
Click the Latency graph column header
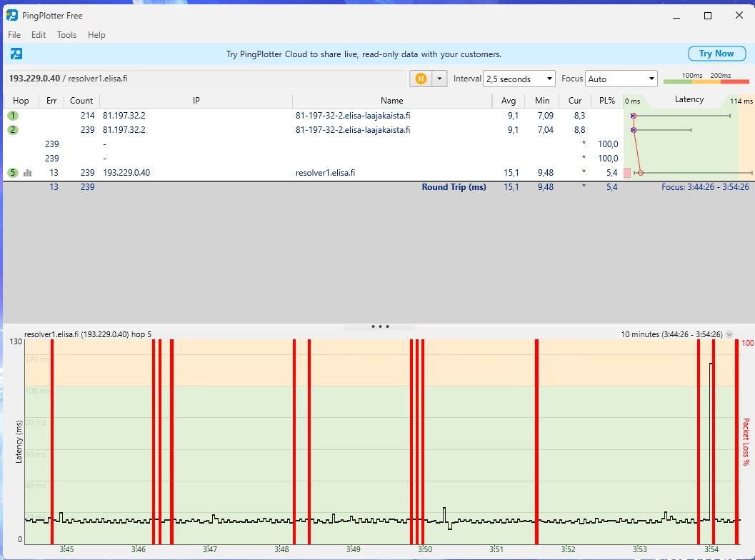(689, 100)
